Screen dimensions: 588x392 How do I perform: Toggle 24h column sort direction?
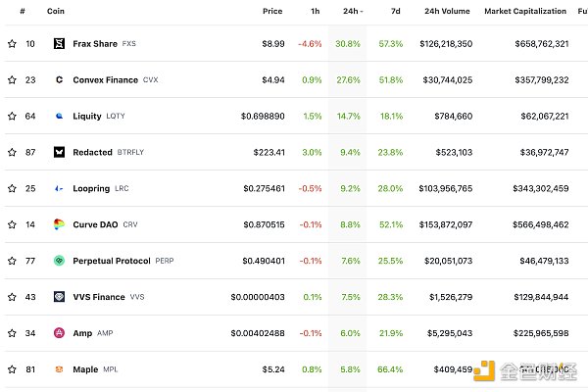[353, 11]
